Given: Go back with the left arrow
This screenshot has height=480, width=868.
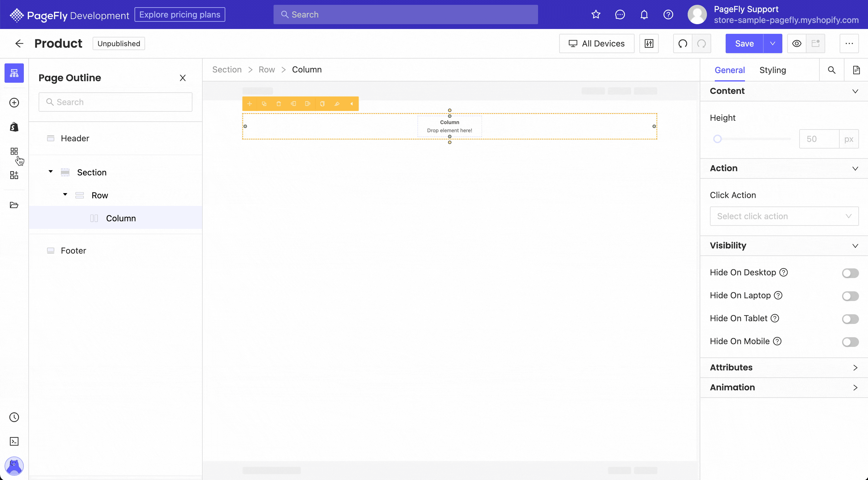Looking at the screenshot, I should click(x=19, y=43).
